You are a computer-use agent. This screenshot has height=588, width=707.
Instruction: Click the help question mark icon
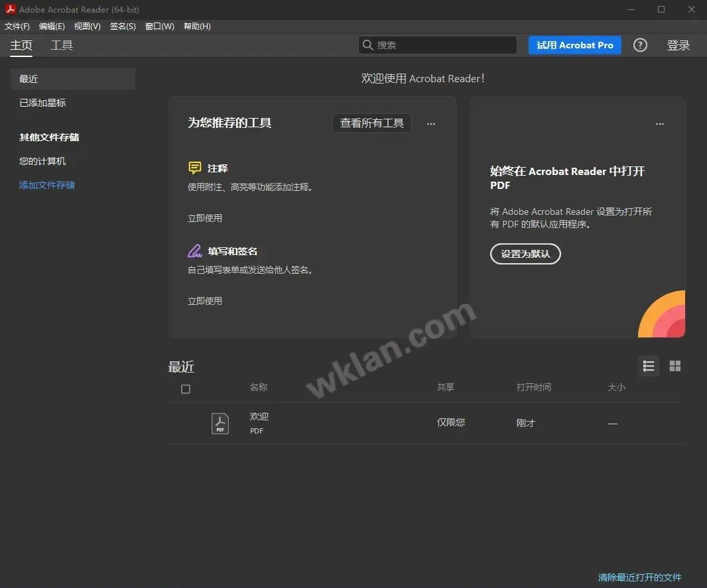pos(640,45)
